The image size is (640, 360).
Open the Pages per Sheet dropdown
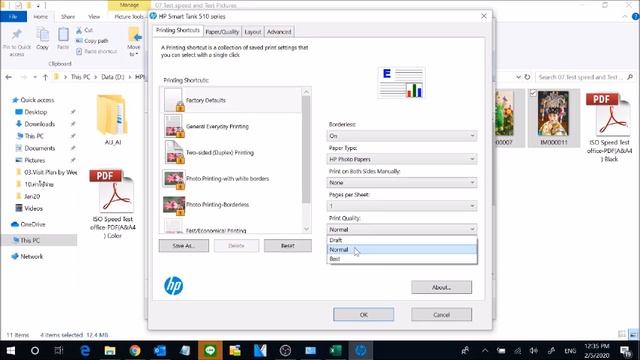tap(402, 206)
